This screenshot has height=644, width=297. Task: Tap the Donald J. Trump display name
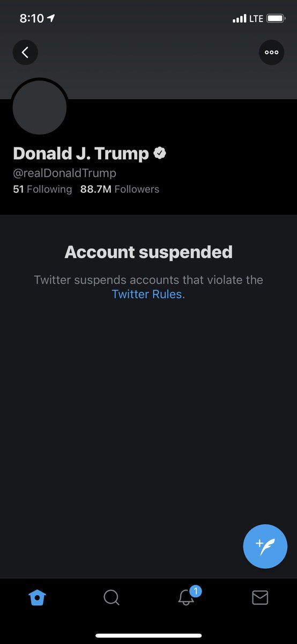pyautogui.click(x=81, y=153)
